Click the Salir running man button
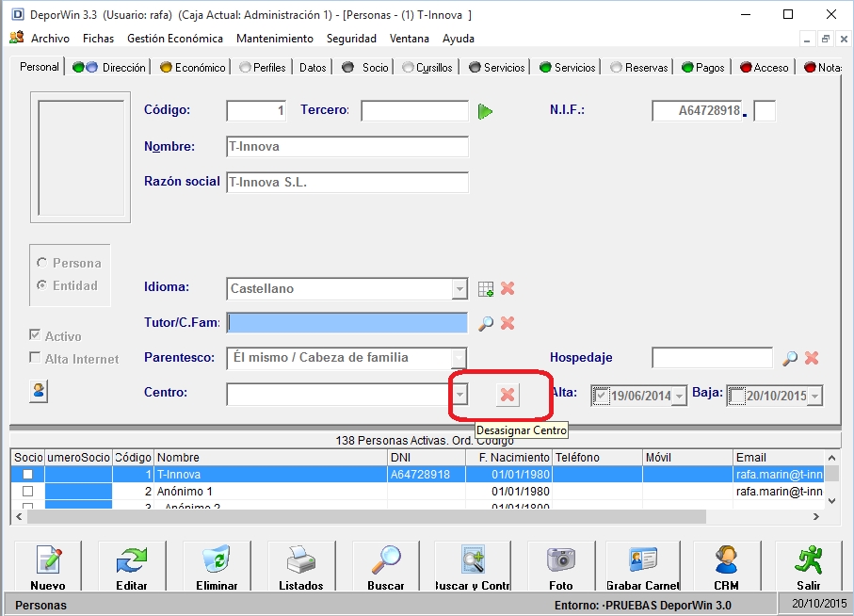This screenshot has height=616, width=854. tap(809, 567)
